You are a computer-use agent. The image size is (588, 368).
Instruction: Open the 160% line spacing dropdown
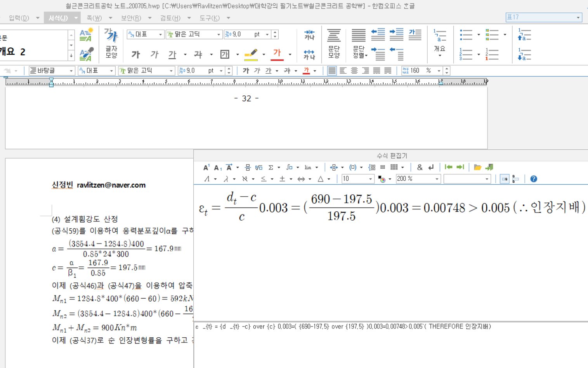439,71
